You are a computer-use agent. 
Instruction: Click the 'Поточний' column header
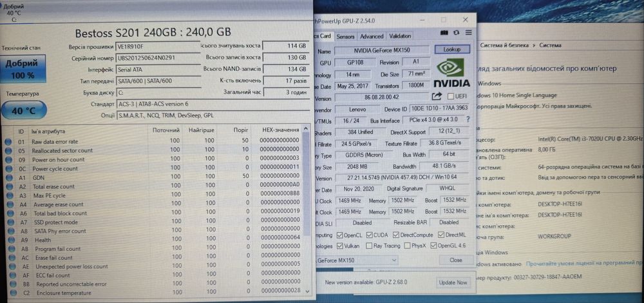click(x=166, y=130)
